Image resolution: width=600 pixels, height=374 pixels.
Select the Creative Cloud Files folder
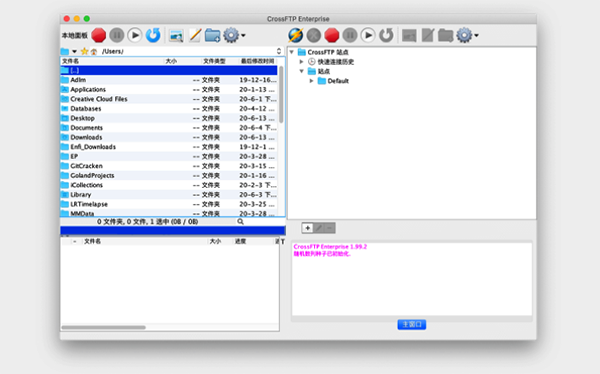pyautogui.click(x=169, y=99)
